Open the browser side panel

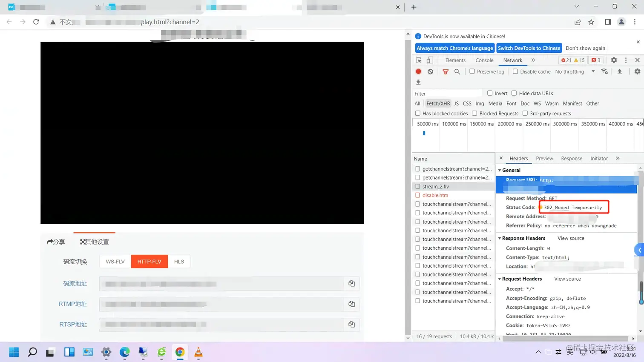click(608, 22)
